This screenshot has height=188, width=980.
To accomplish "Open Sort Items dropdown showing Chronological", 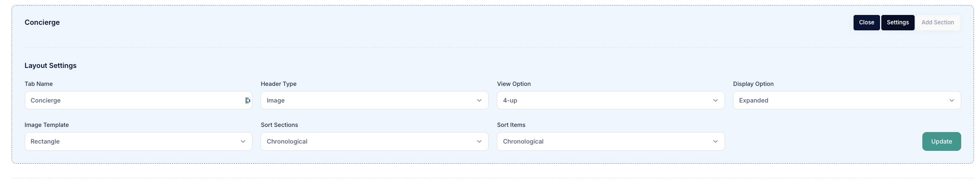I will (x=610, y=141).
